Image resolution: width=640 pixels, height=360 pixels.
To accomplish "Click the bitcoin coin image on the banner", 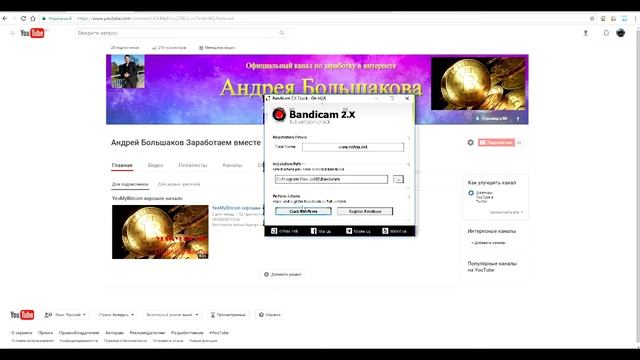I will 478,84.
